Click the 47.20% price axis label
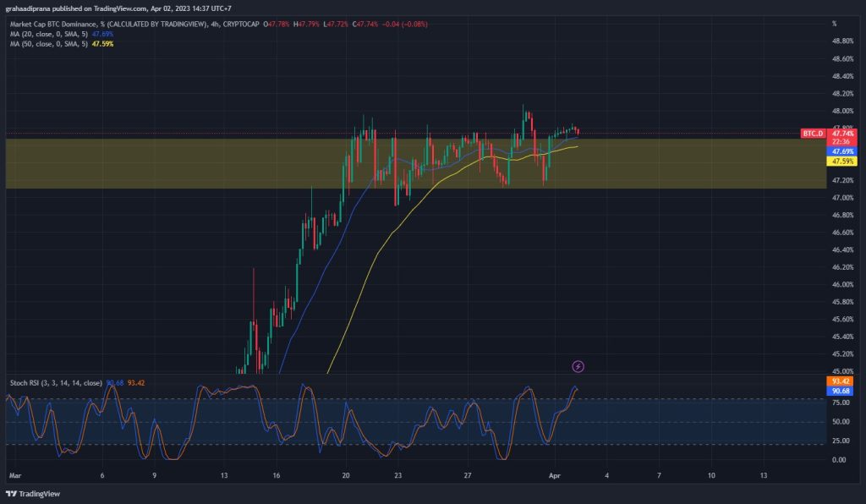The height and width of the screenshot is (504, 866). click(x=843, y=180)
